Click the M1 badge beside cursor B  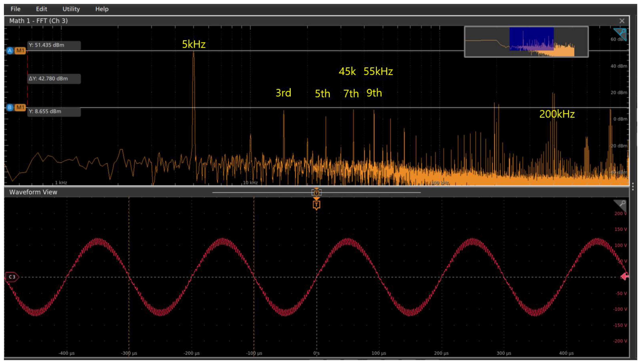pyautogui.click(x=20, y=107)
